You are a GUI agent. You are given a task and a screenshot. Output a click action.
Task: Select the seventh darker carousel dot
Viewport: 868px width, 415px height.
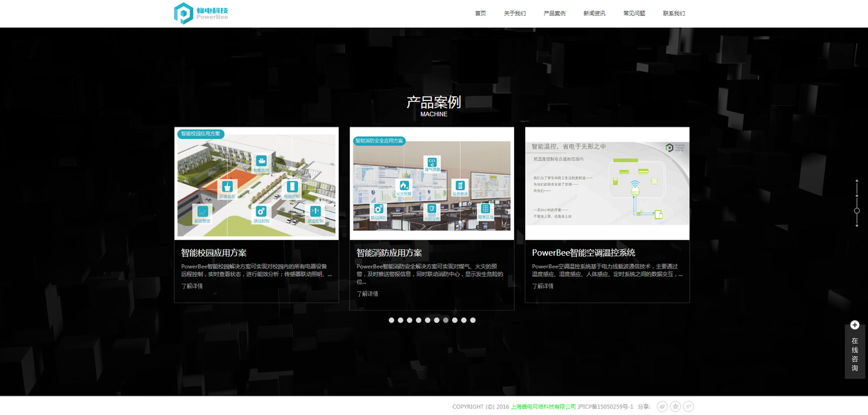pyautogui.click(x=446, y=320)
